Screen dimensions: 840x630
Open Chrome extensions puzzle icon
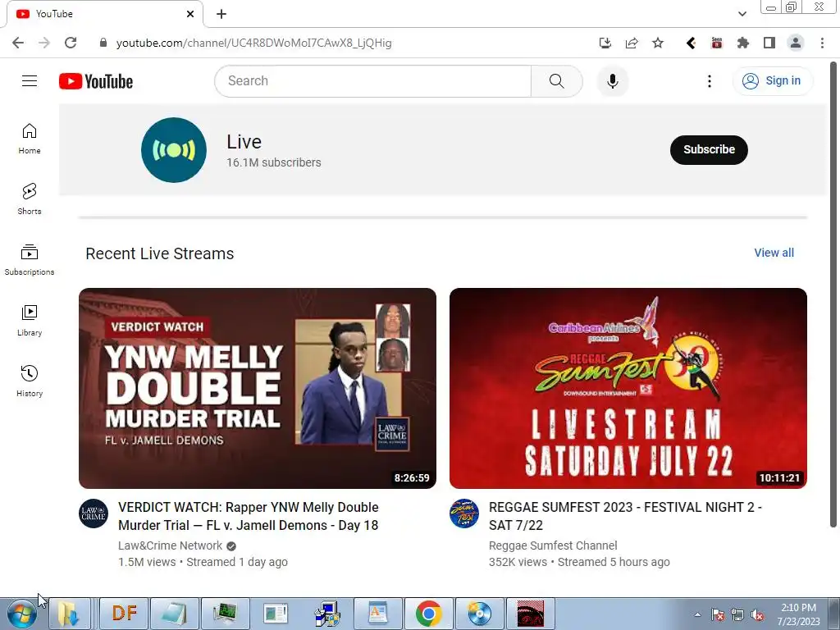(x=742, y=43)
